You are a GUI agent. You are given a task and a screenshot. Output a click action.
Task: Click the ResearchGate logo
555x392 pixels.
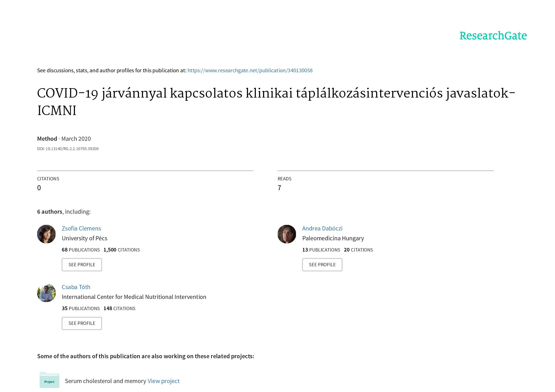(493, 36)
